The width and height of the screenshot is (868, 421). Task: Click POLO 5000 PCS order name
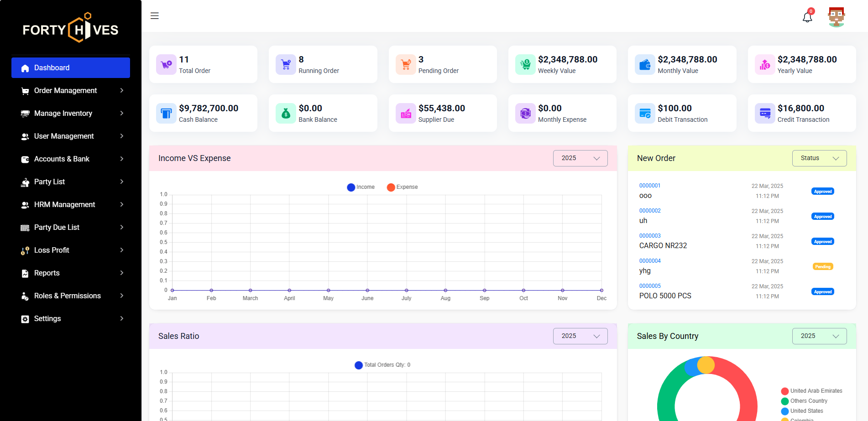click(x=665, y=296)
